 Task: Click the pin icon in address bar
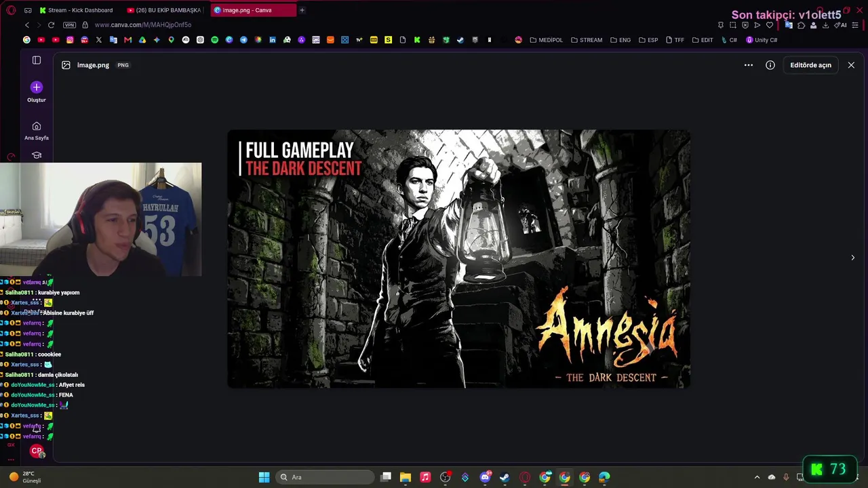click(x=721, y=25)
